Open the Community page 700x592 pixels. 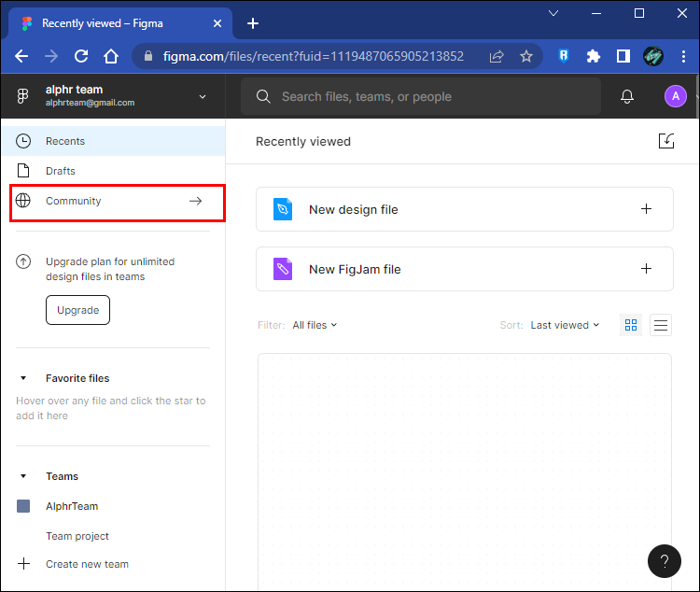tap(118, 201)
